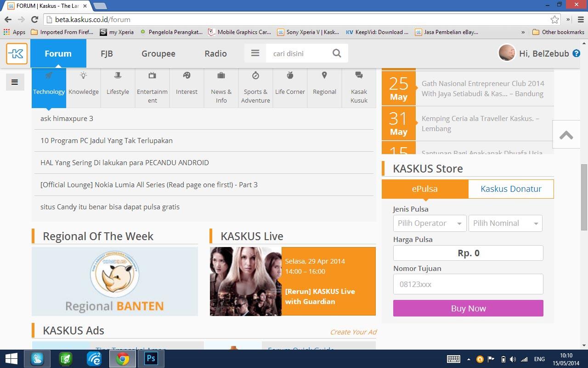Open the Pilih Operator dropdown
Screen dimensions: 588x368
coord(430,224)
